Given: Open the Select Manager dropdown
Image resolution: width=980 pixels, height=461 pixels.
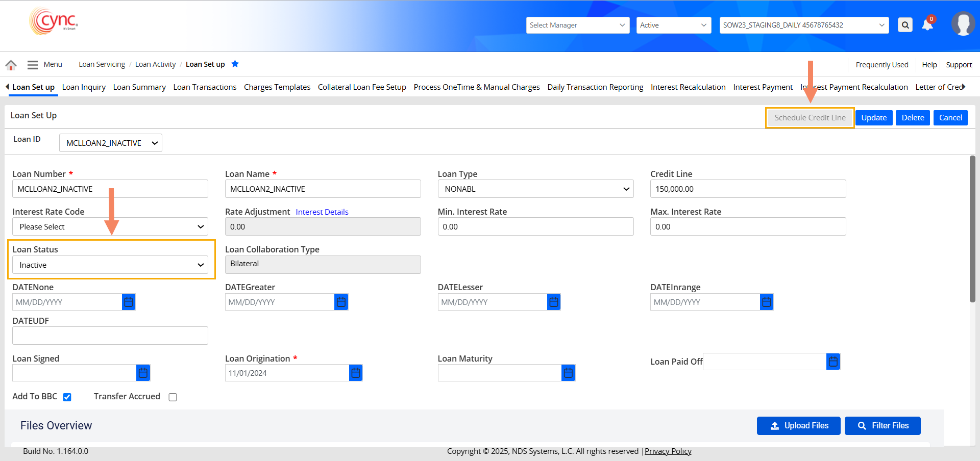Looking at the screenshot, I should [577, 25].
